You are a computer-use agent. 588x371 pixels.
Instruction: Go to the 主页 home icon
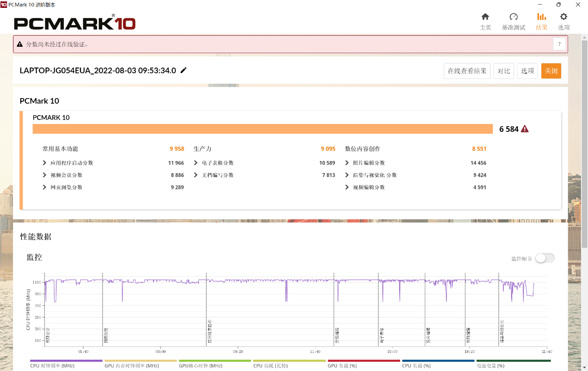click(x=485, y=17)
